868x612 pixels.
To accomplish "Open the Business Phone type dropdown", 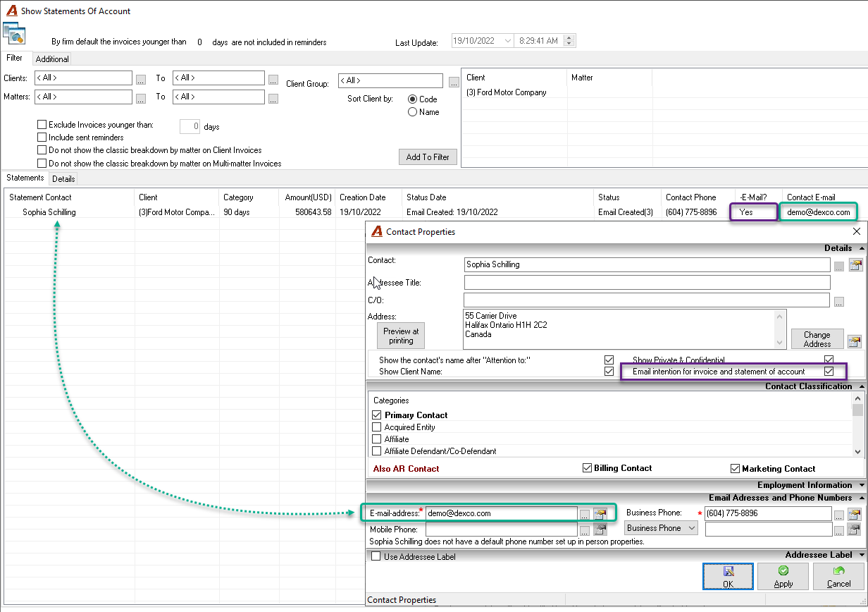I will click(661, 528).
